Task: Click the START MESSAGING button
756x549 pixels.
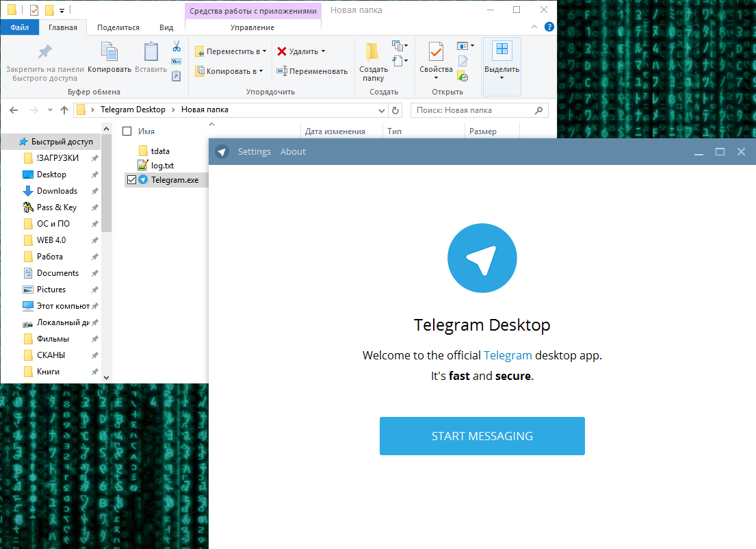Action: [482, 436]
